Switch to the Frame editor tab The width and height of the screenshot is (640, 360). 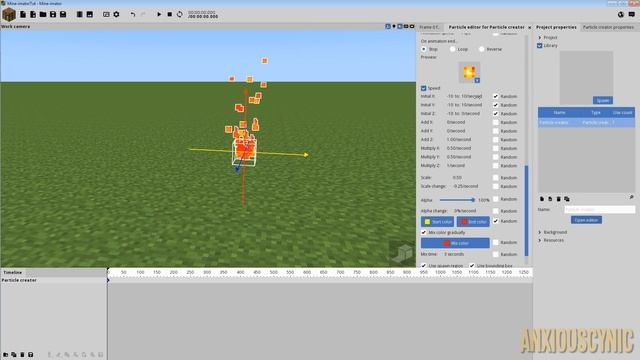(x=429, y=27)
